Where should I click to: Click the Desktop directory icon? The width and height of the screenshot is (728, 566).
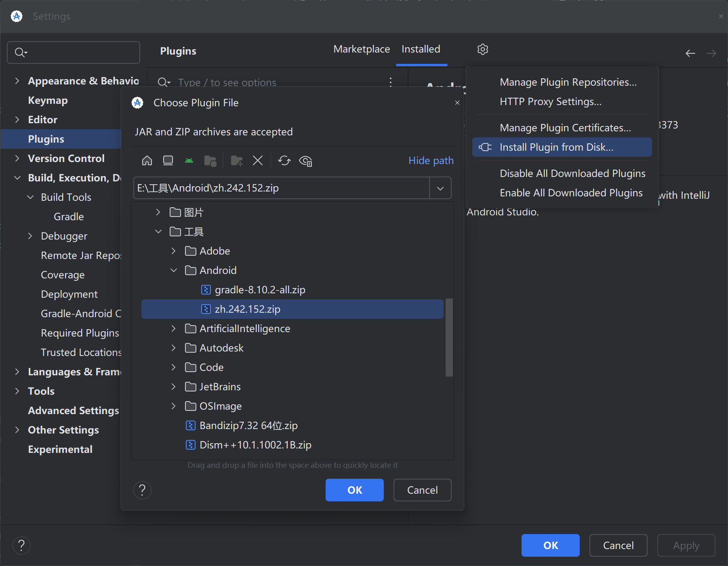click(x=168, y=161)
